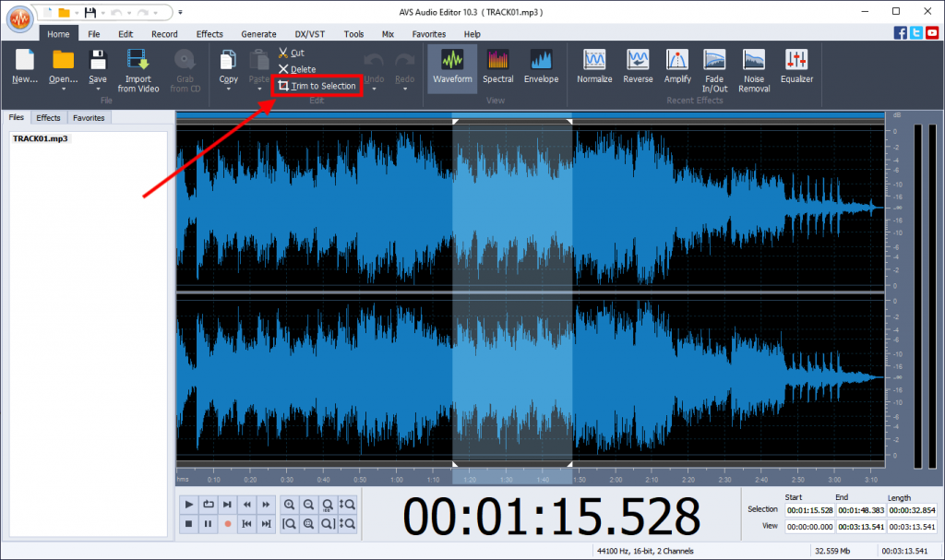Image resolution: width=945 pixels, height=560 pixels.
Task: Zoom to the whole selection
Action: (308, 524)
